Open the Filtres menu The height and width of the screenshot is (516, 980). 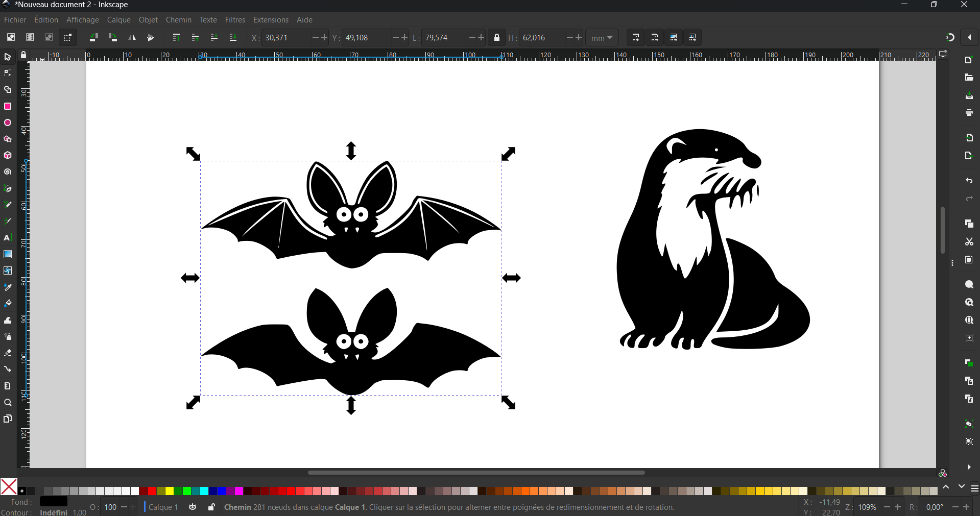235,20
